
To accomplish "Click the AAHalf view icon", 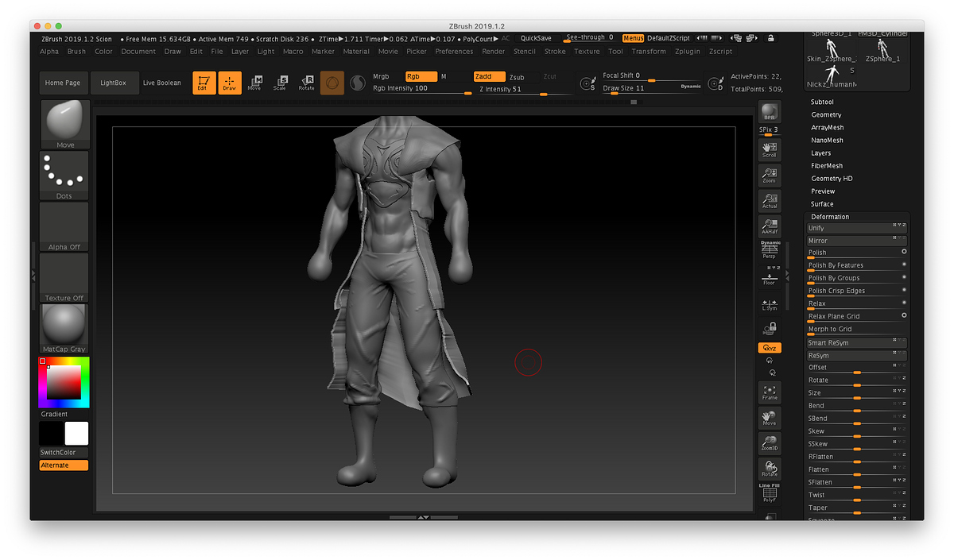I will point(770,226).
